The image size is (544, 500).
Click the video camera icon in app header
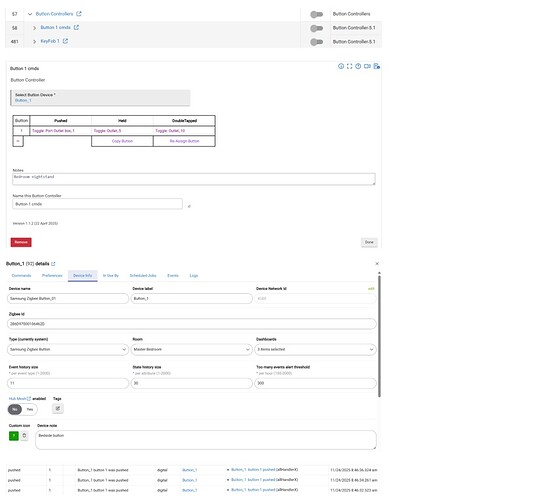pos(367,66)
